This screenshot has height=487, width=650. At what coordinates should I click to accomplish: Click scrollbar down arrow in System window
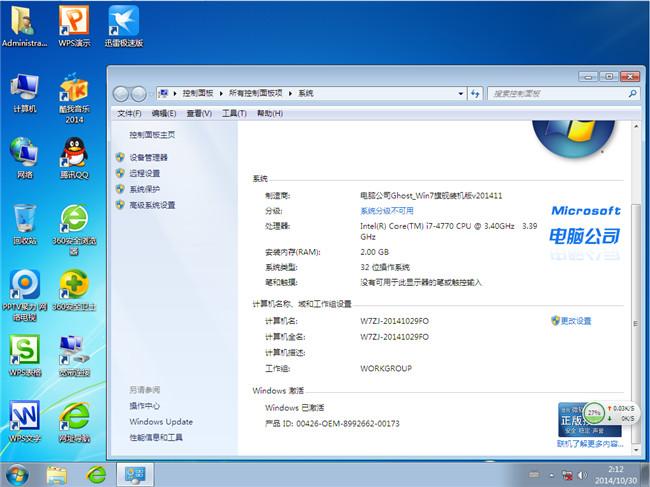point(636,450)
